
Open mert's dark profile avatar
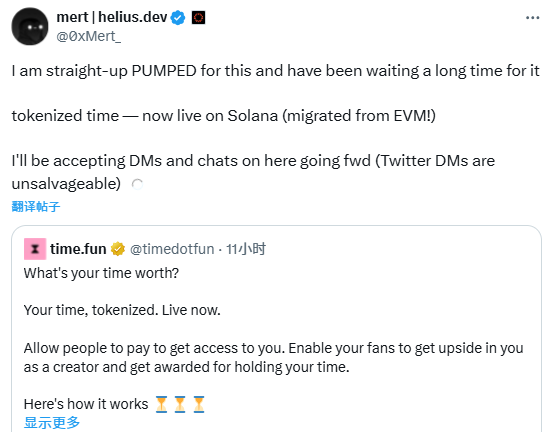(30, 27)
